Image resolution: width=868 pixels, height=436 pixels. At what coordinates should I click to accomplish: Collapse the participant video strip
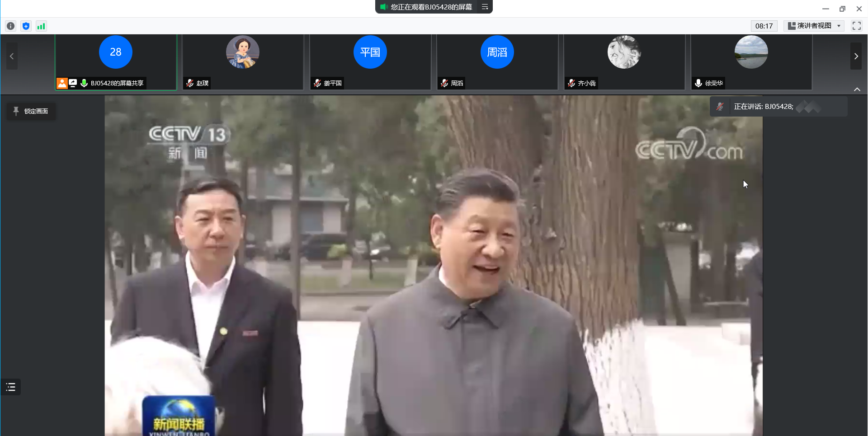857,89
